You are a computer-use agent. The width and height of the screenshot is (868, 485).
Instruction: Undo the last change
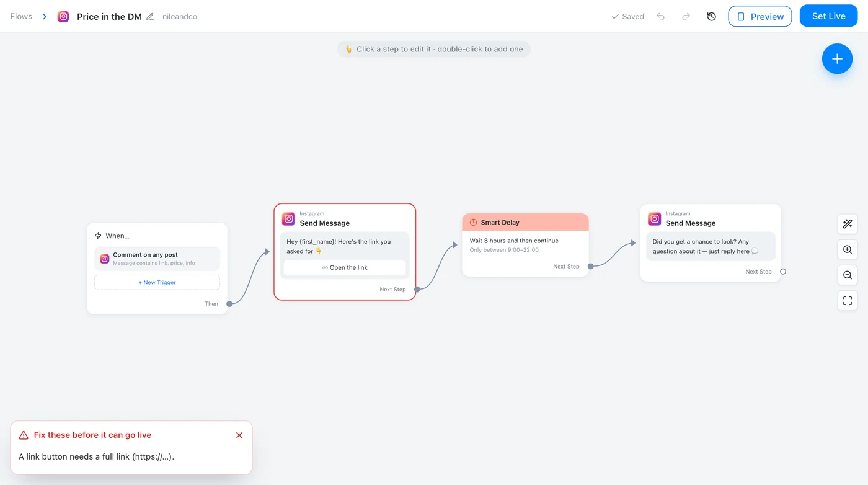click(661, 17)
